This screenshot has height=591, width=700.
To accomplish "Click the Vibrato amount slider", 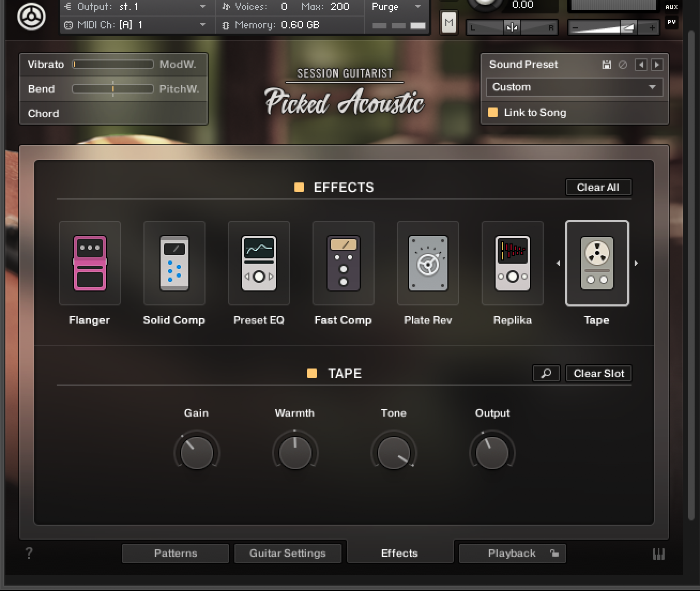I will click(113, 64).
